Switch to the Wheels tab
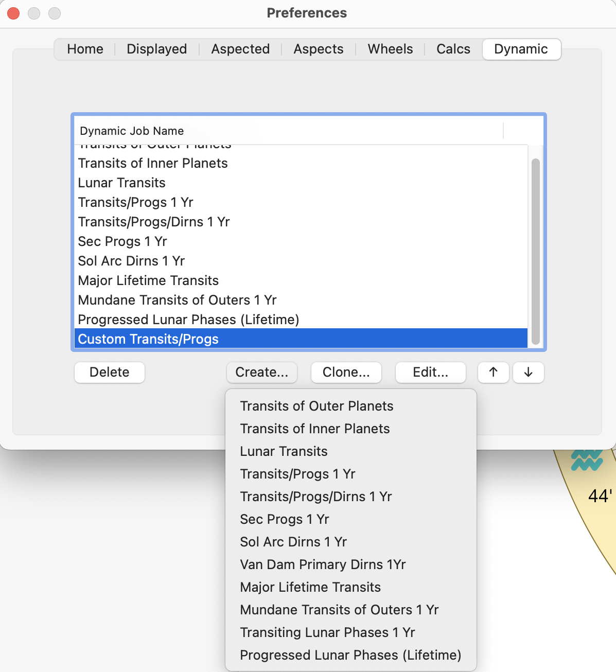616x672 pixels. coord(390,49)
